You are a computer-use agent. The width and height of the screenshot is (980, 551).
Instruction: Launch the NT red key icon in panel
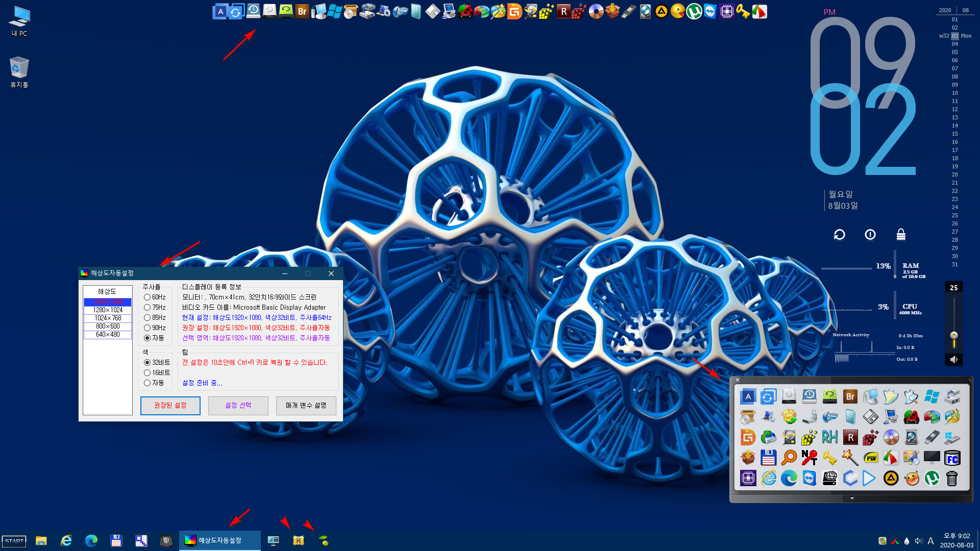tap(809, 458)
